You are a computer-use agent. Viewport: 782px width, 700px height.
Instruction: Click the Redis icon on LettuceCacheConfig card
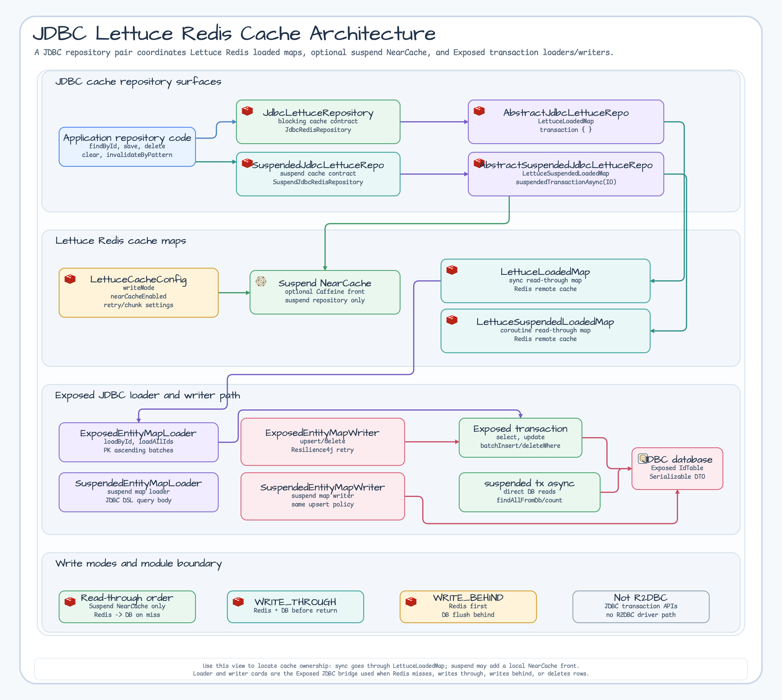pyautogui.click(x=70, y=279)
